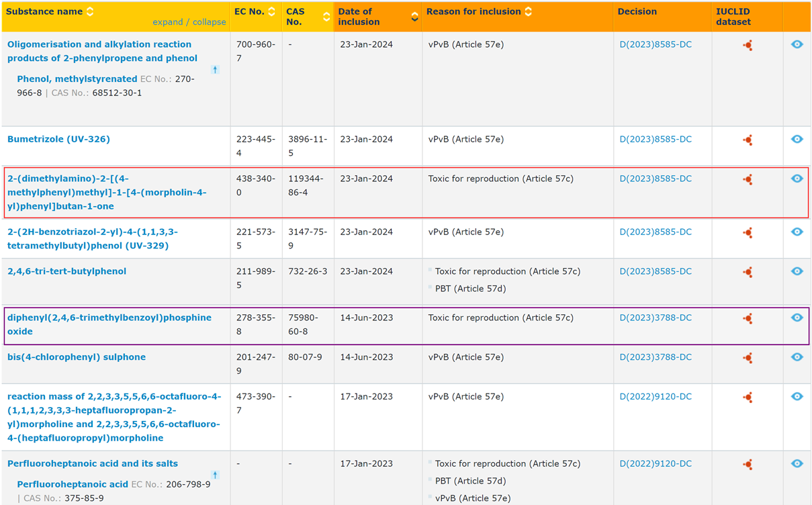Sort by CAS No. arrows

click(326, 17)
